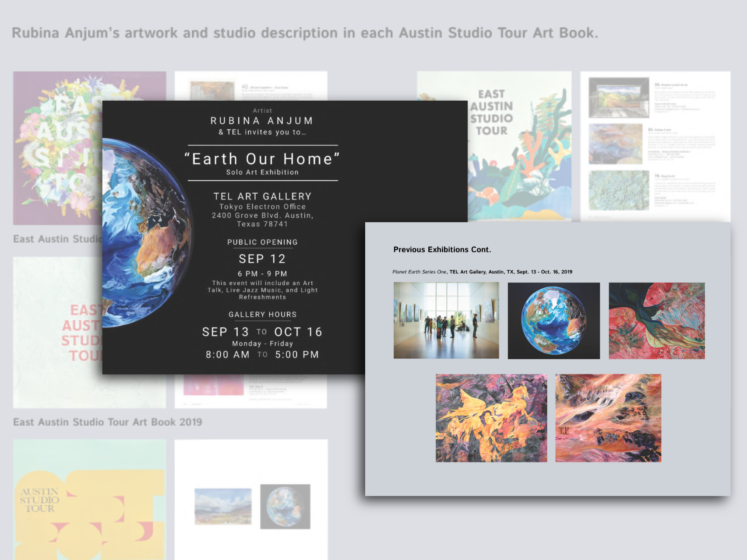Click the 'Monday - Friday' text
Viewport: 747px width, 560px height.
[x=262, y=344]
